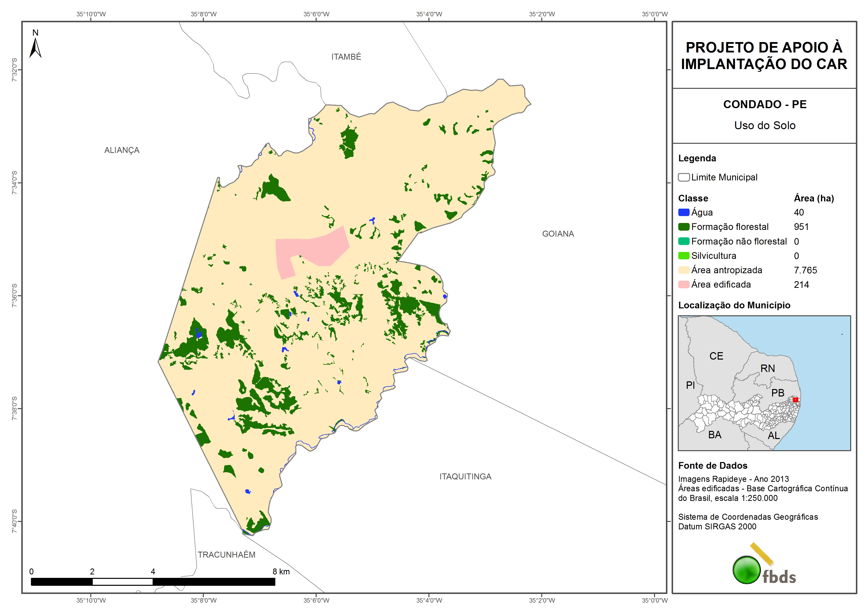The image size is (868, 614).
Task: Click the Área antropizada beige swatch
Action: pos(683,270)
